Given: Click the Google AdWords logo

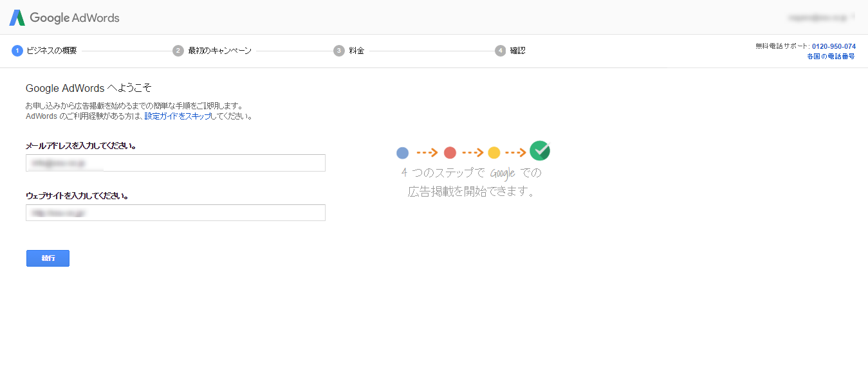Looking at the screenshot, I should [x=64, y=18].
